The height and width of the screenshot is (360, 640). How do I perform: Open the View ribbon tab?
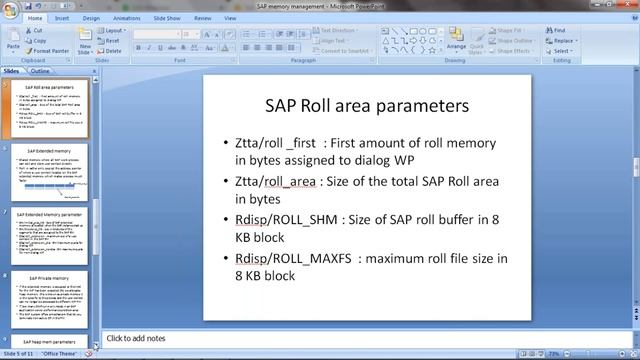click(x=230, y=18)
